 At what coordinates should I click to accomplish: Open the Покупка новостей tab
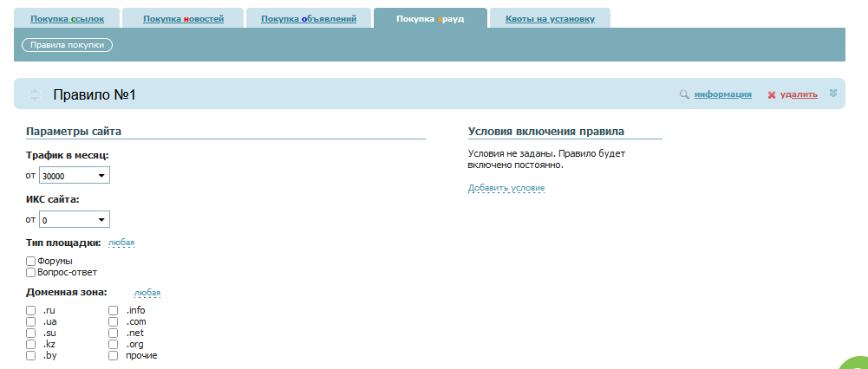click(x=182, y=18)
